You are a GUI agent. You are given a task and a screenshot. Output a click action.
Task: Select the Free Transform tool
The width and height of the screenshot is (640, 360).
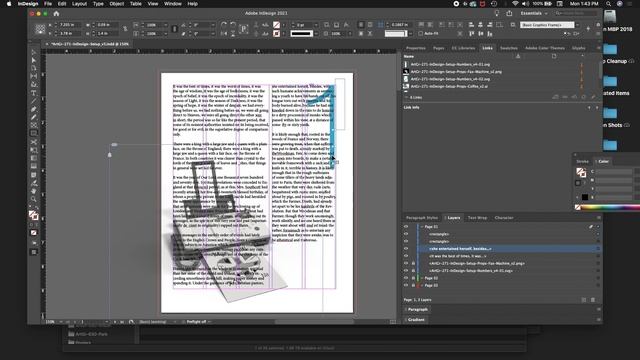[33, 150]
